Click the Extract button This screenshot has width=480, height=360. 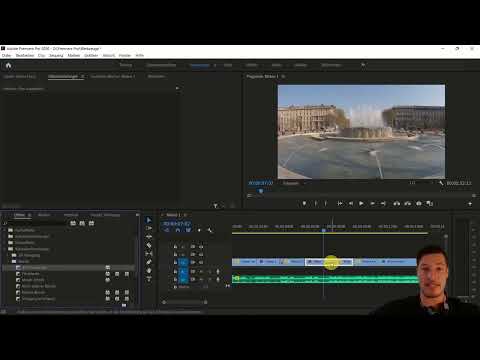pos(408,203)
